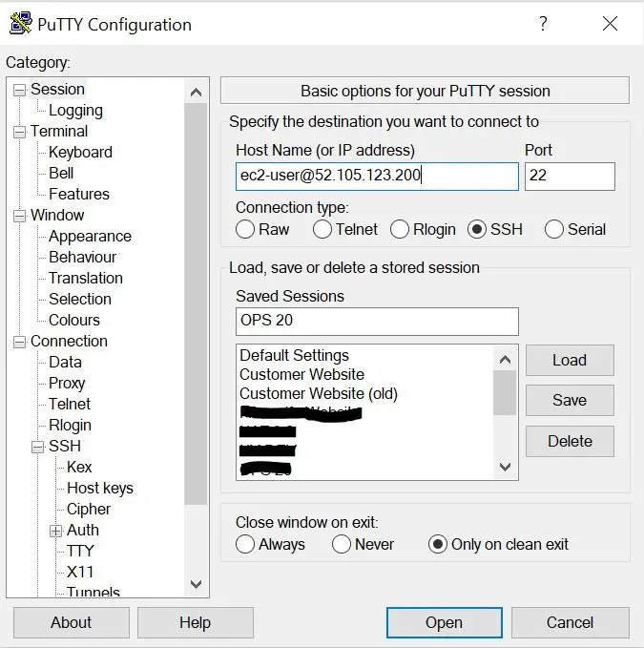
Task: Open the Connection category
Action: tap(69, 342)
